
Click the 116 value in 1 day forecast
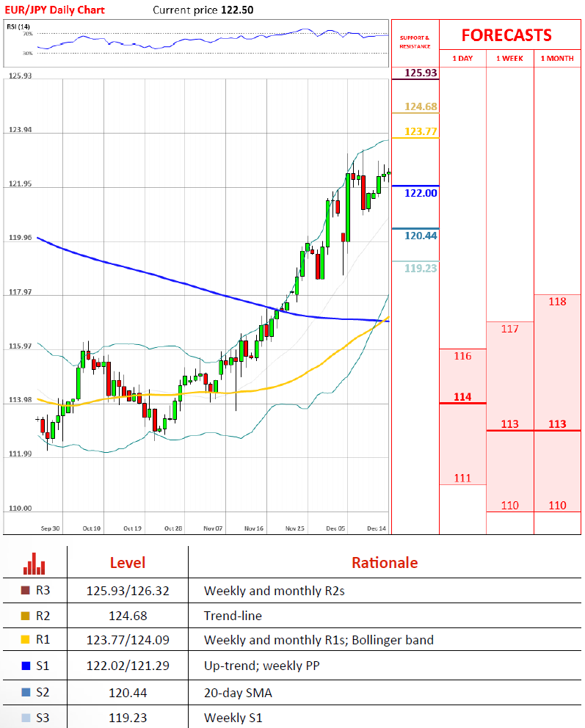[462, 356]
